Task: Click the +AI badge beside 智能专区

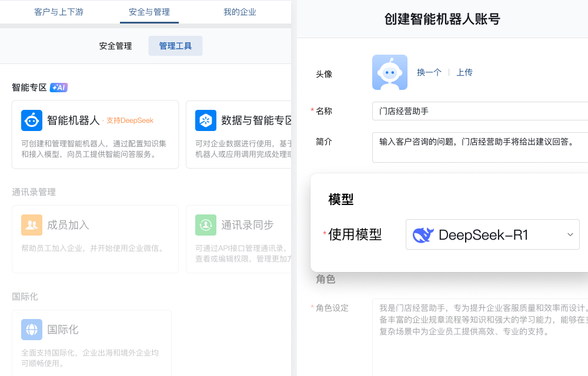Action: [x=58, y=87]
